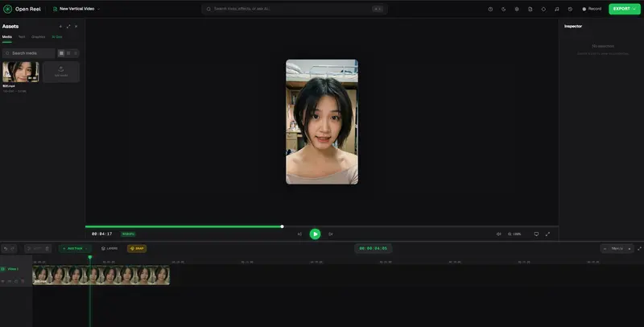Toggle visibility eye on Video 1 track
644x327 pixels.
pos(3,281)
